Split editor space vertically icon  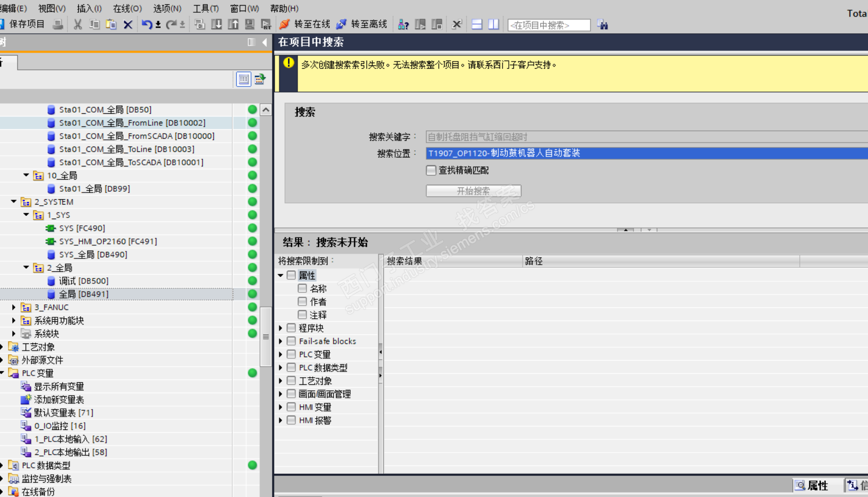tap(493, 24)
